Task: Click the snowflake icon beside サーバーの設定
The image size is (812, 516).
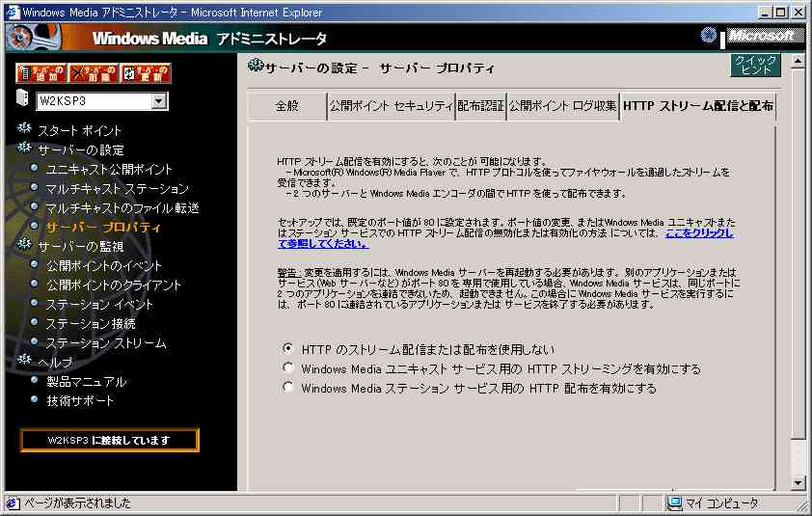Action: pyautogui.click(x=24, y=149)
